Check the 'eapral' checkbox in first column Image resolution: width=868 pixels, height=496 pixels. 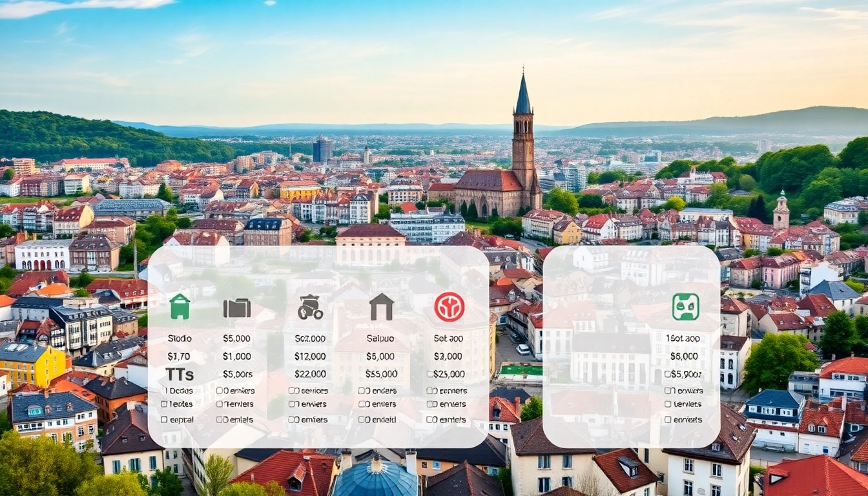pyautogui.click(x=164, y=420)
